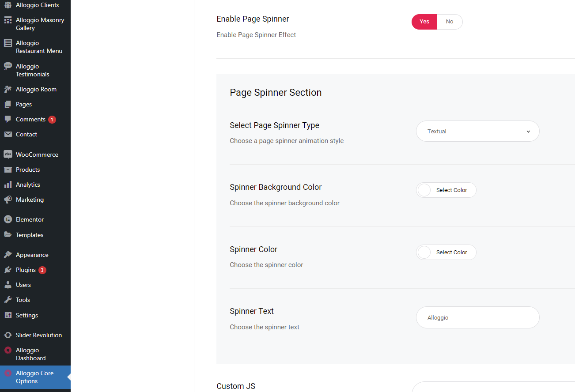This screenshot has height=392, width=575.
Task: Click the Spinner Text input field
Action: [477, 317]
